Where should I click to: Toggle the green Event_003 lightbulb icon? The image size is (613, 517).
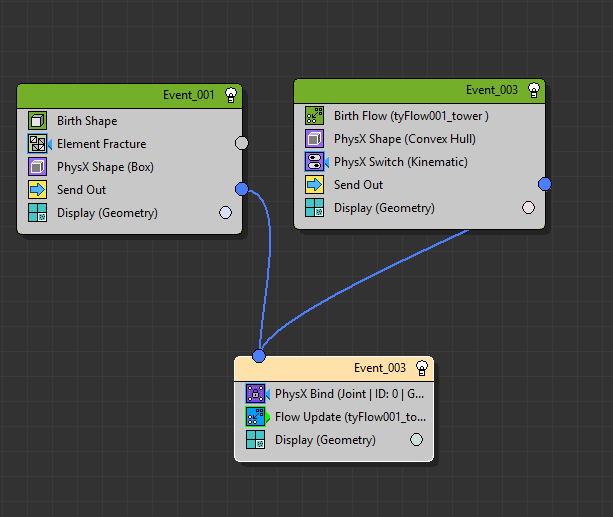(x=534, y=90)
